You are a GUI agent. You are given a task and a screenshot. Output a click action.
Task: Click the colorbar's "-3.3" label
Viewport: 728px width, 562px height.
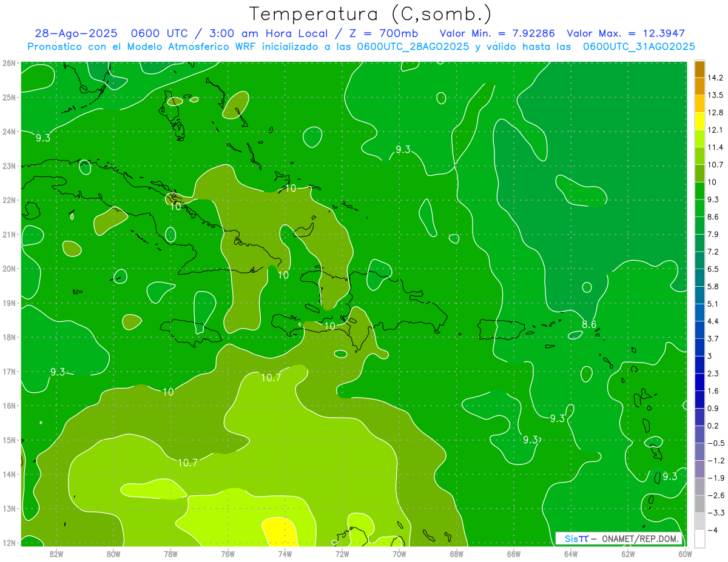pos(716,512)
